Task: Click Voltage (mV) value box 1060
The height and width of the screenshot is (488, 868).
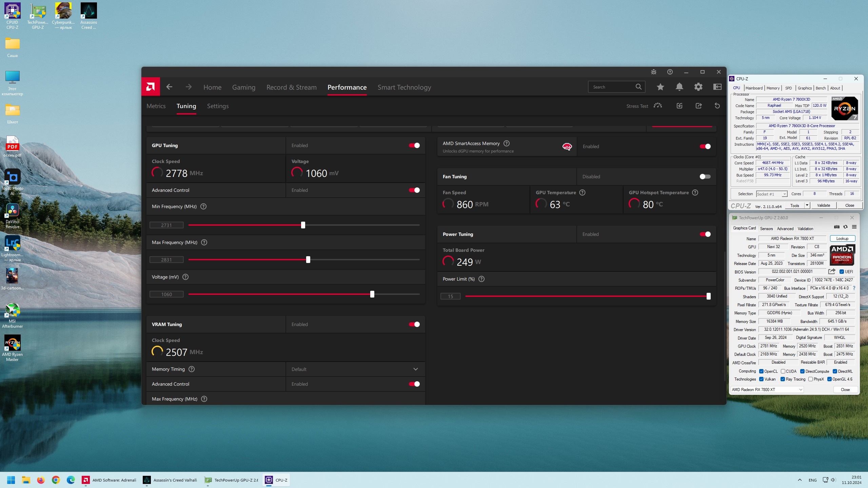Action: (x=166, y=294)
